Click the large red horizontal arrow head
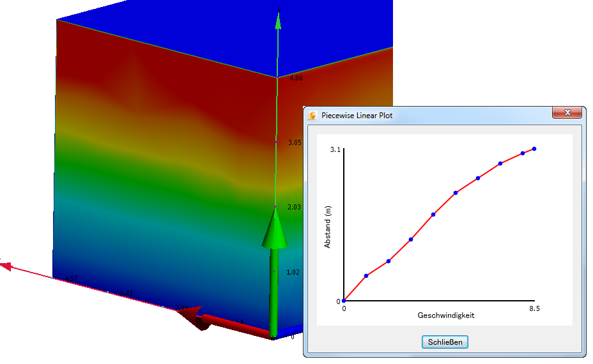The width and height of the screenshot is (593, 364). coord(193,317)
